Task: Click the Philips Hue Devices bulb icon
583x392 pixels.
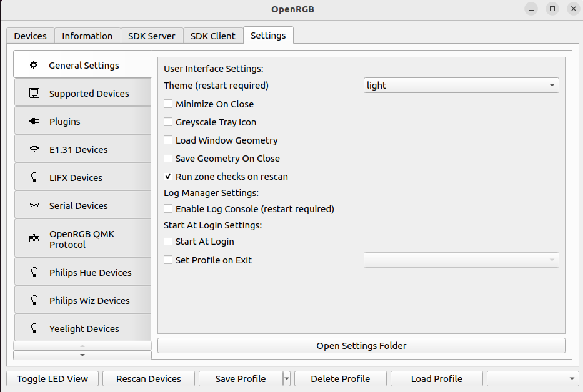Action: click(34, 273)
